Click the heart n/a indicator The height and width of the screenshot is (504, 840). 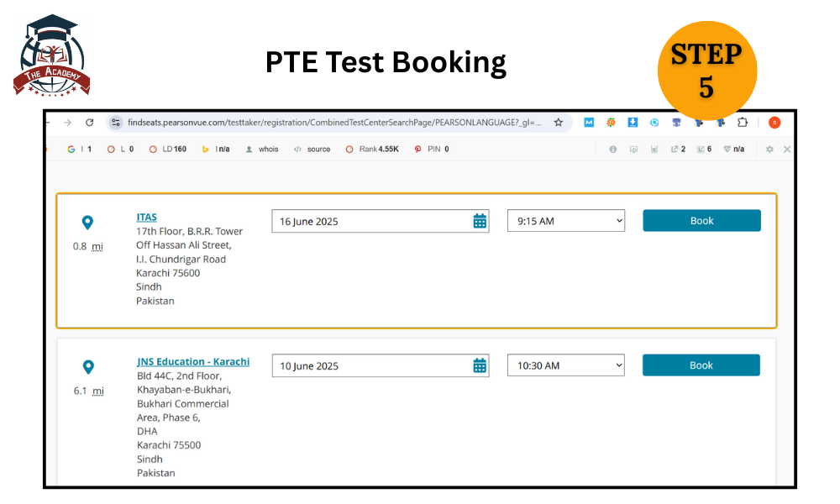click(734, 150)
